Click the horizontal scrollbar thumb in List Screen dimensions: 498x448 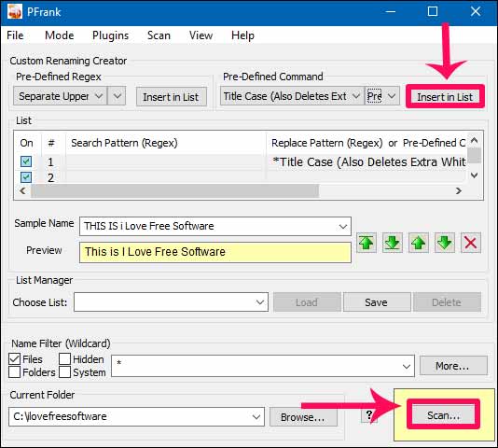click(x=174, y=190)
